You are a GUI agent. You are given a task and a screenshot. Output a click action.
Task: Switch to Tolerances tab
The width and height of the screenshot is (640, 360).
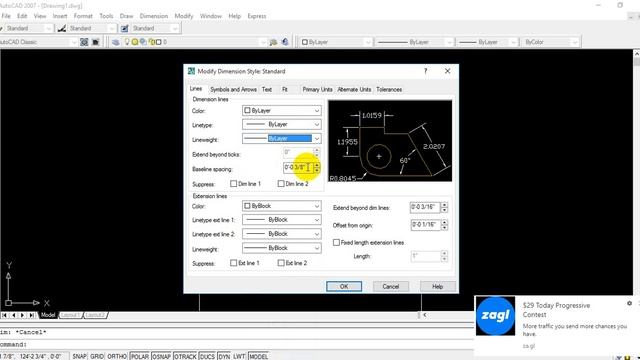pyautogui.click(x=389, y=89)
